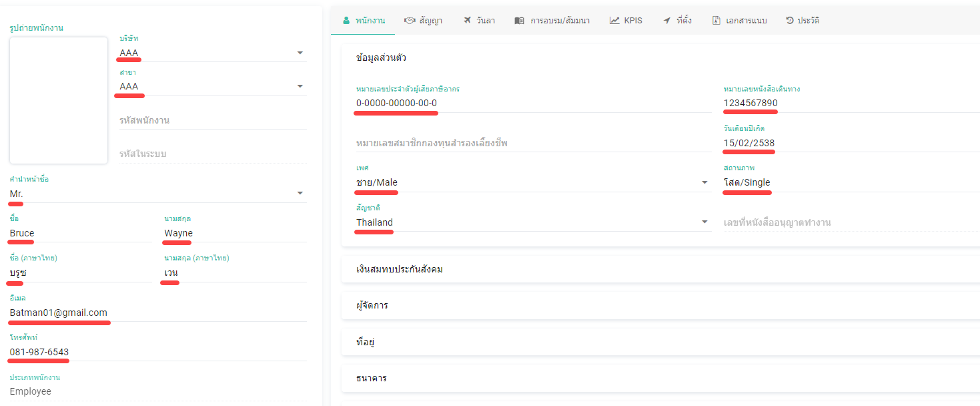
Task: Open the ประวัติ tab
Action: click(803, 21)
